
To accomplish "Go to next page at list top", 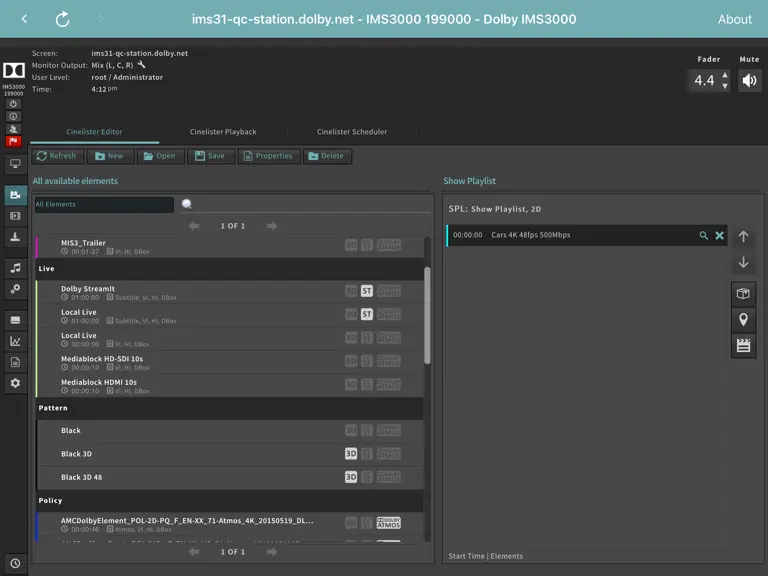I will coord(272,226).
